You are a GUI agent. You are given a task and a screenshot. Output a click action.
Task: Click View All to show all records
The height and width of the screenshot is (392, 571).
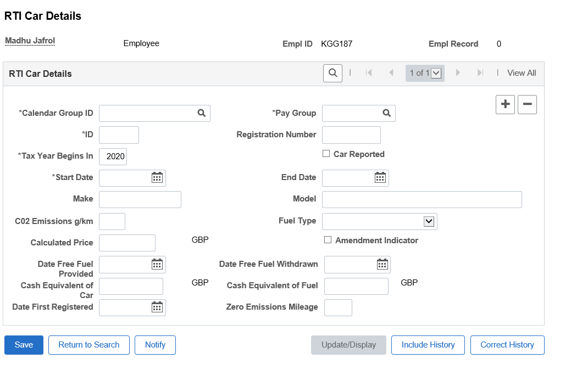point(521,72)
